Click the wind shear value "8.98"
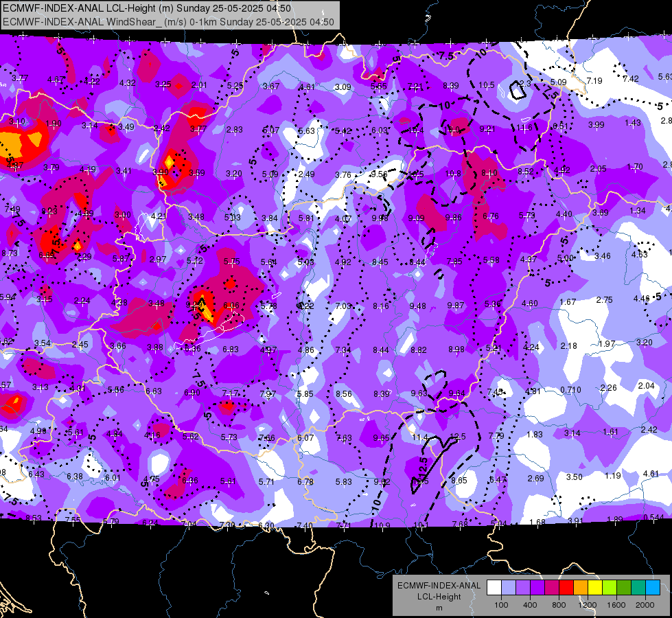The image size is (672, 618). (x=456, y=350)
